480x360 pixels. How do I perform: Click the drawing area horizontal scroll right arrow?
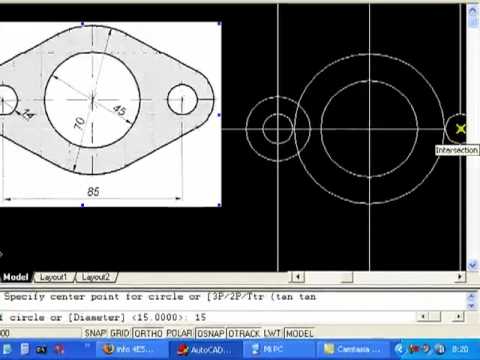click(x=460, y=277)
